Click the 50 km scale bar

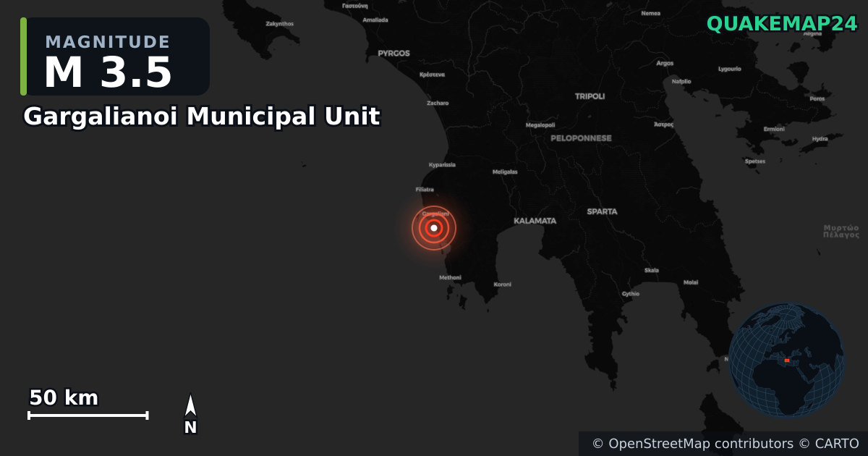click(88, 405)
